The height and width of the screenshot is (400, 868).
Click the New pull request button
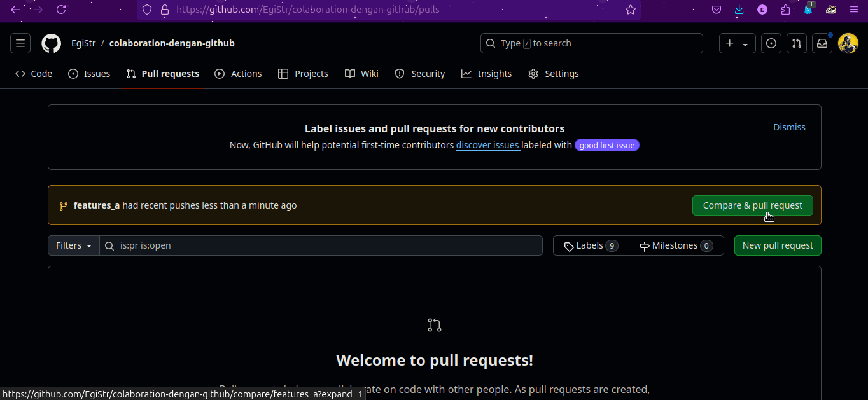coord(778,245)
